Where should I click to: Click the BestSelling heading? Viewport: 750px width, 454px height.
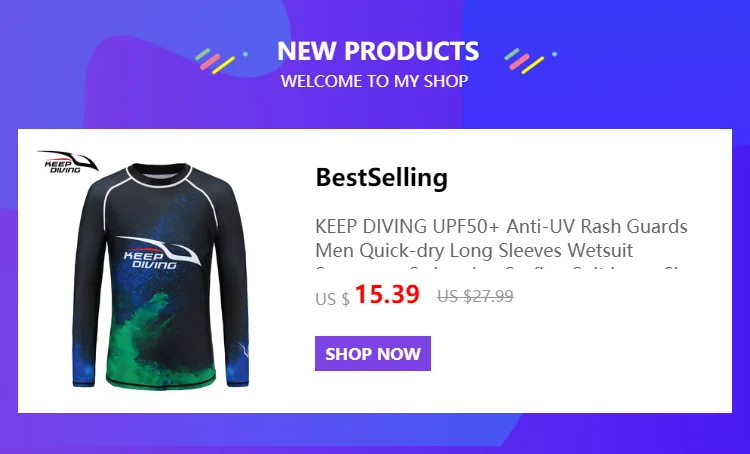pyautogui.click(x=381, y=177)
